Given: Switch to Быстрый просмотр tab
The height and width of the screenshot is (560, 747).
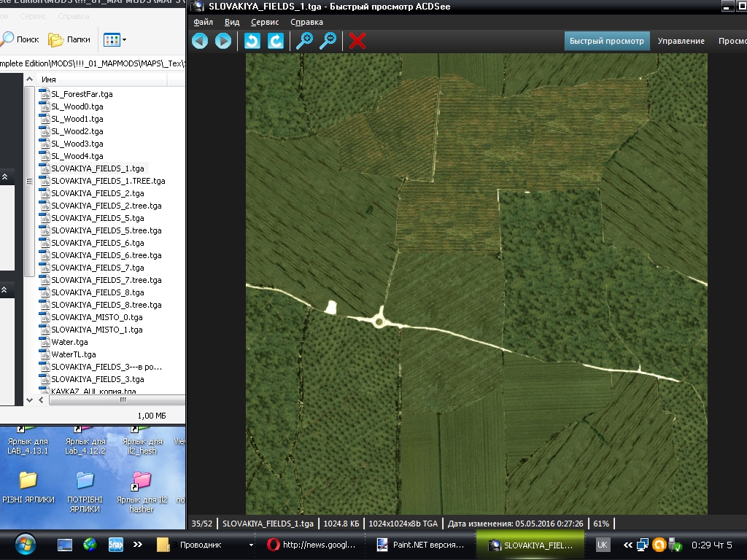Looking at the screenshot, I should click(607, 41).
